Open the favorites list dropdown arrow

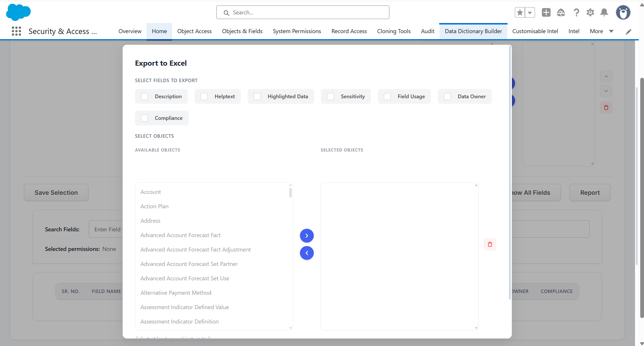tap(530, 13)
